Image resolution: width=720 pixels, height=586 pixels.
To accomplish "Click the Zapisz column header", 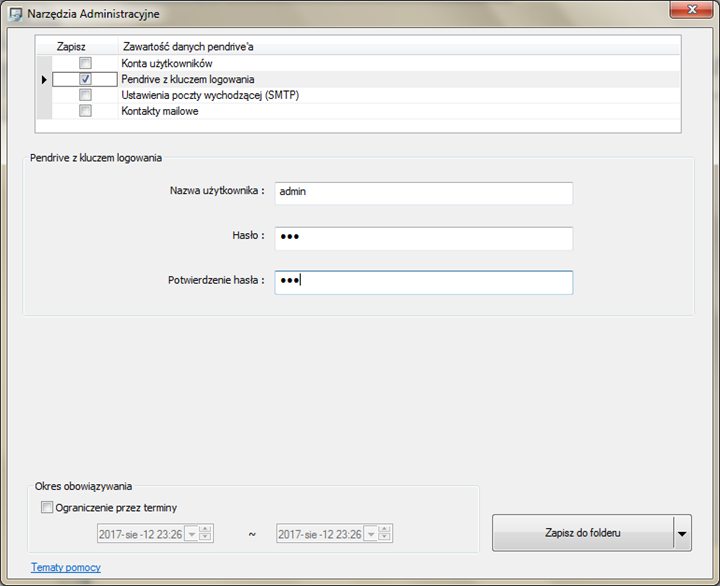I will tap(71, 47).
